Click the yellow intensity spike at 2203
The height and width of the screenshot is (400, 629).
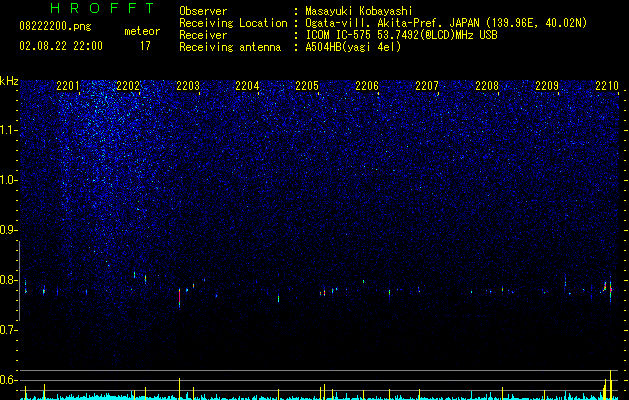[x=179, y=389]
